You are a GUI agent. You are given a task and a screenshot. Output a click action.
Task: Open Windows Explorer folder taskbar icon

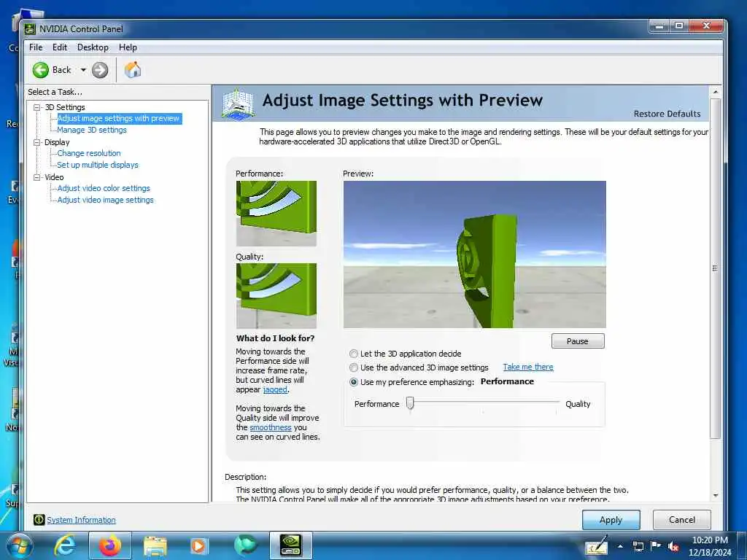(155, 546)
